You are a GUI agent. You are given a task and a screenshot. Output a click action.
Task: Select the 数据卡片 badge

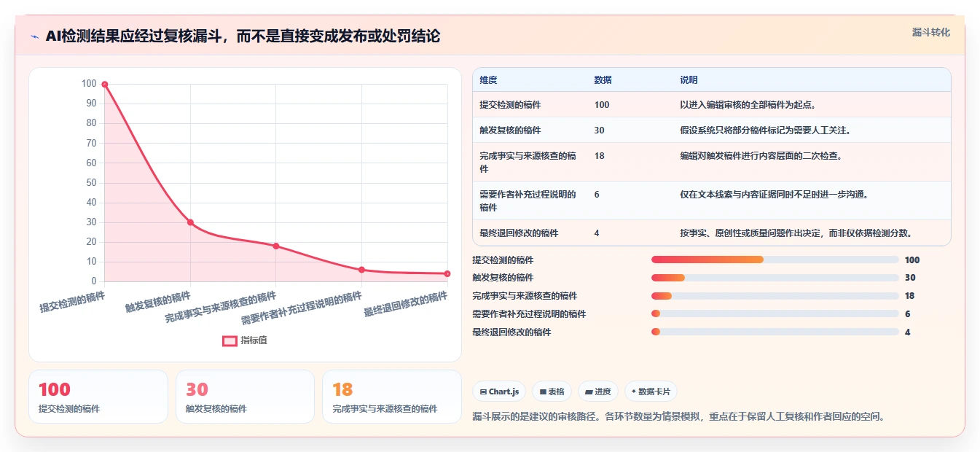point(651,391)
